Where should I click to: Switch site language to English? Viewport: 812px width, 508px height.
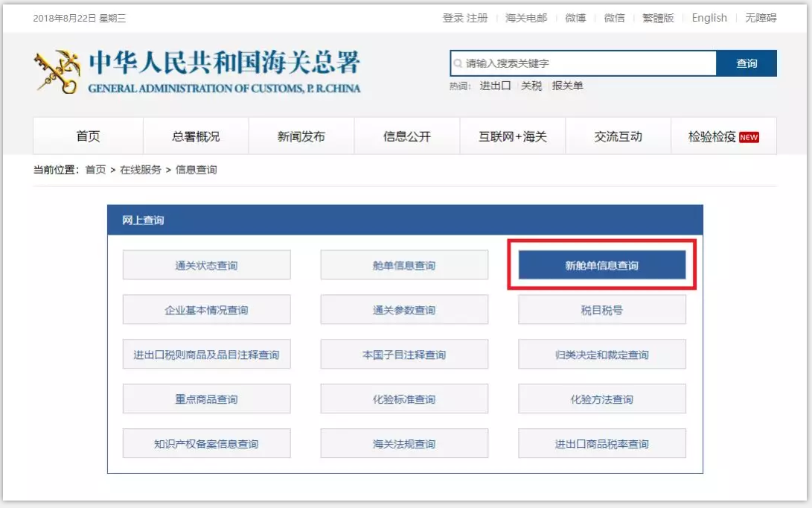(709, 18)
